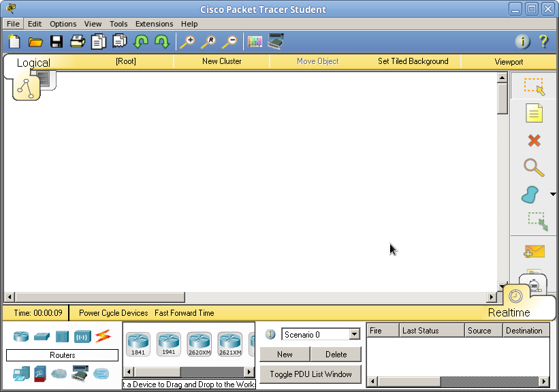Viewport: 559px width, 392px height.
Task: Select the WAN Emulation cloud icon
Action: point(59,374)
